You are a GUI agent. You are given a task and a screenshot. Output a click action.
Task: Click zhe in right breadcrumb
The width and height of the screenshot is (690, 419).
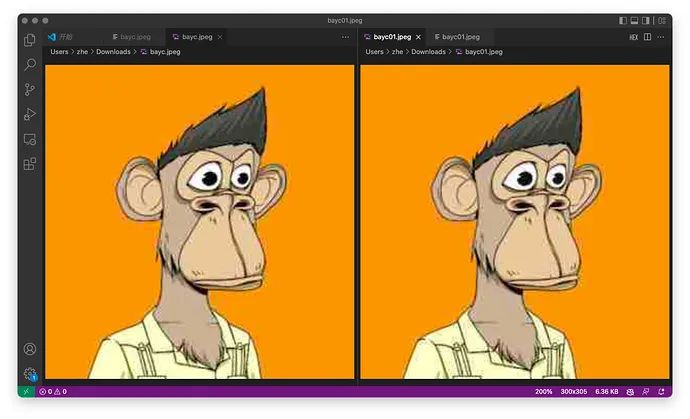pyautogui.click(x=397, y=51)
